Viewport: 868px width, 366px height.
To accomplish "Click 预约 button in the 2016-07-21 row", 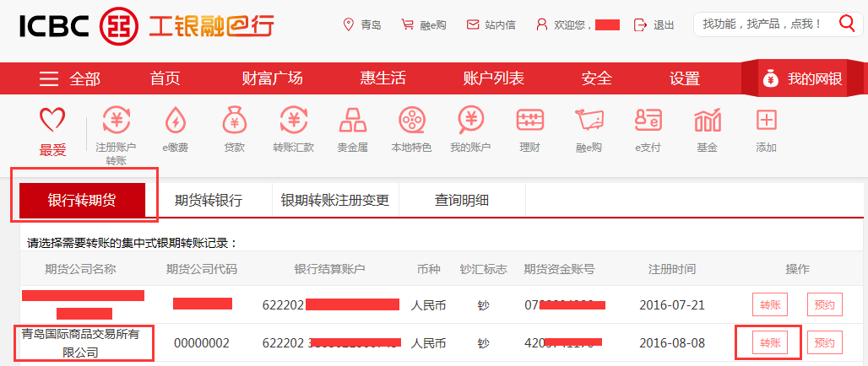I will [x=825, y=304].
